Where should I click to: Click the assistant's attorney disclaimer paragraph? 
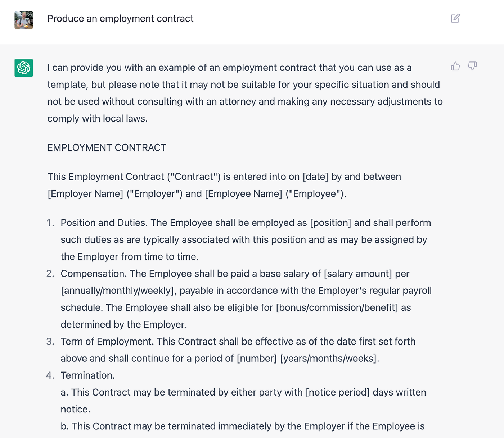(245, 93)
